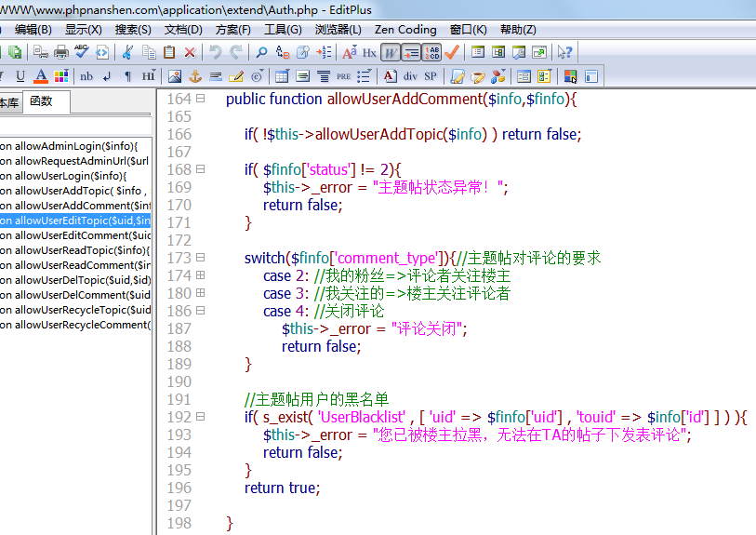Click the Underline U icon
Screen dimensions: 756x535
[x=20, y=76]
